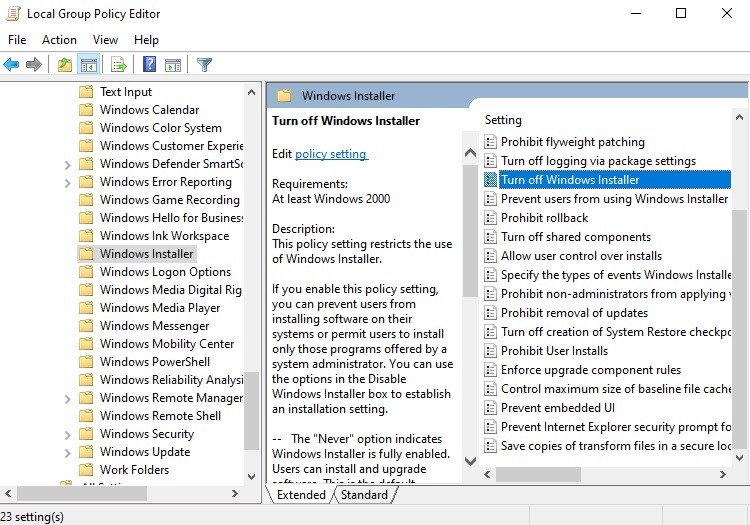This screenshot has width=750, height=525.
Task: Click the Prohibit rollback policy icon
Action: [490, 218]
